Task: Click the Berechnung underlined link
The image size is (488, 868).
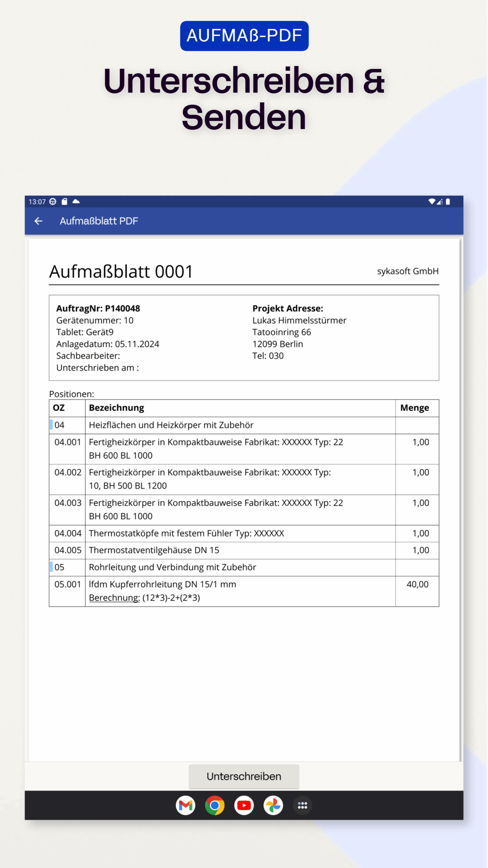Action: click(x=114, y=597)
